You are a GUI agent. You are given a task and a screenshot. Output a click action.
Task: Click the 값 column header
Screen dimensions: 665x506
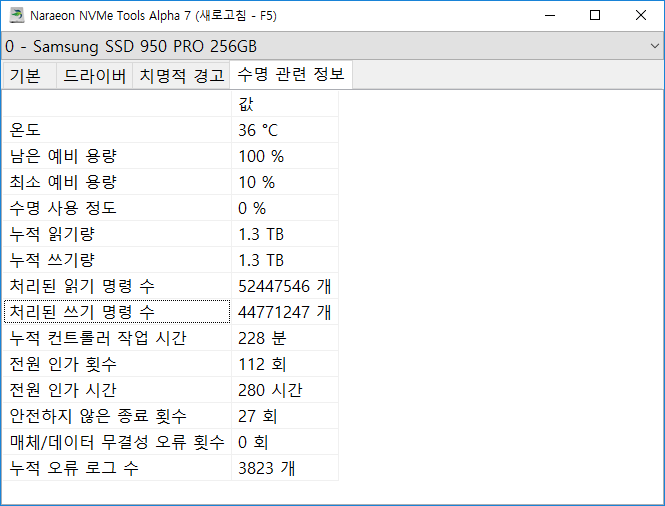click(x=285, y=104)
